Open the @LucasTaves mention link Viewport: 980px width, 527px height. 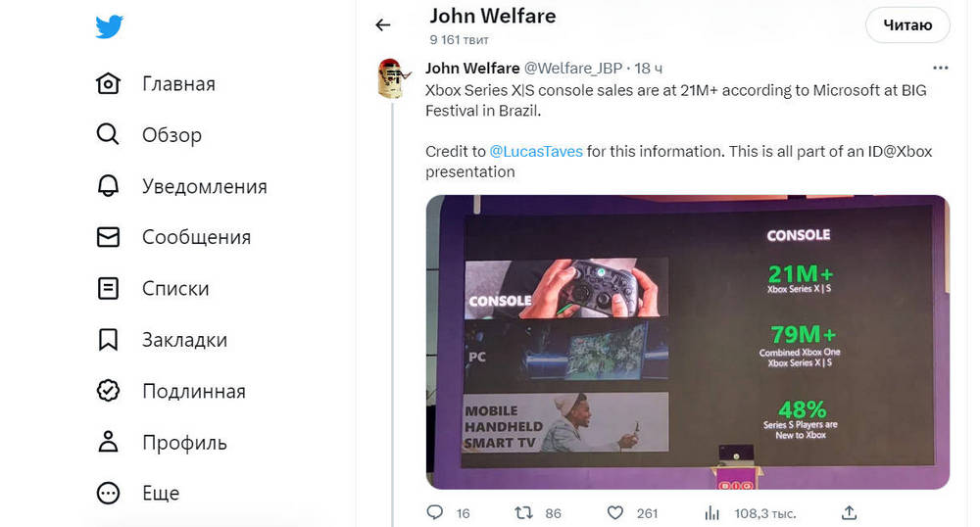pyautogui.click(x=536, y=151)
